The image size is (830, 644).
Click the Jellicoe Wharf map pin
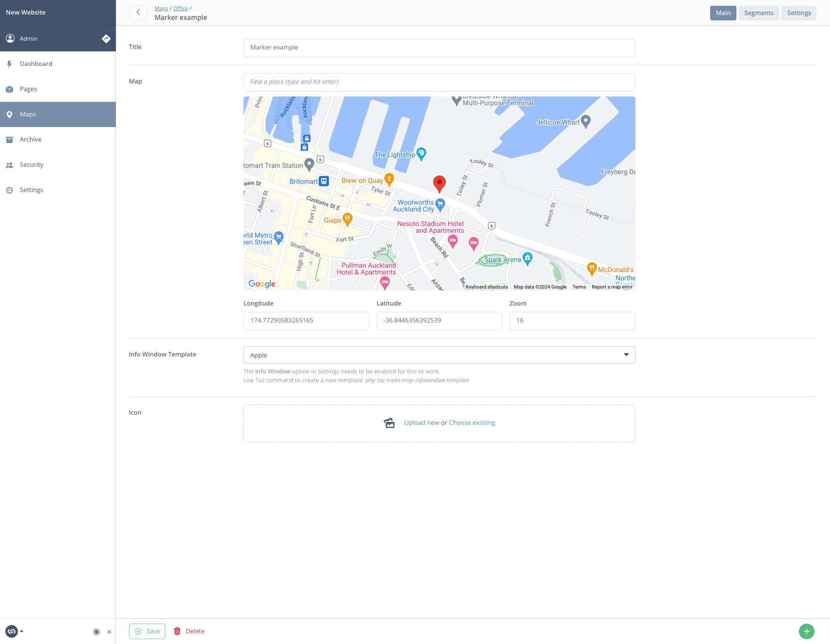586,121
